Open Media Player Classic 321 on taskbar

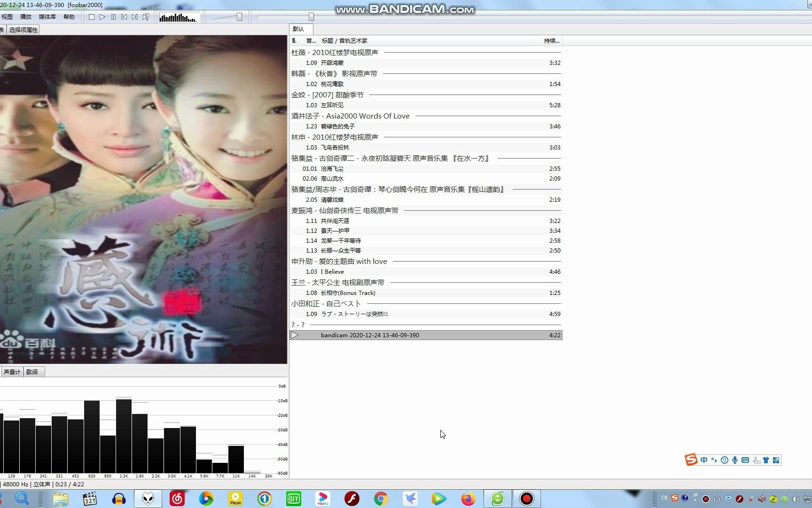[89, 499]
